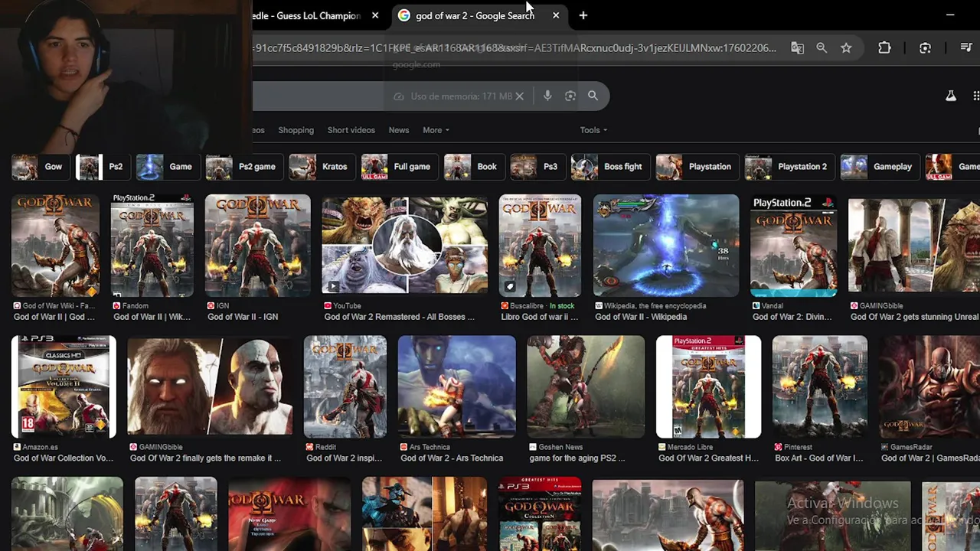Open the Pinterest Box Art image
Viewport: 980px width, 551px height.
[x=819, y=386]
